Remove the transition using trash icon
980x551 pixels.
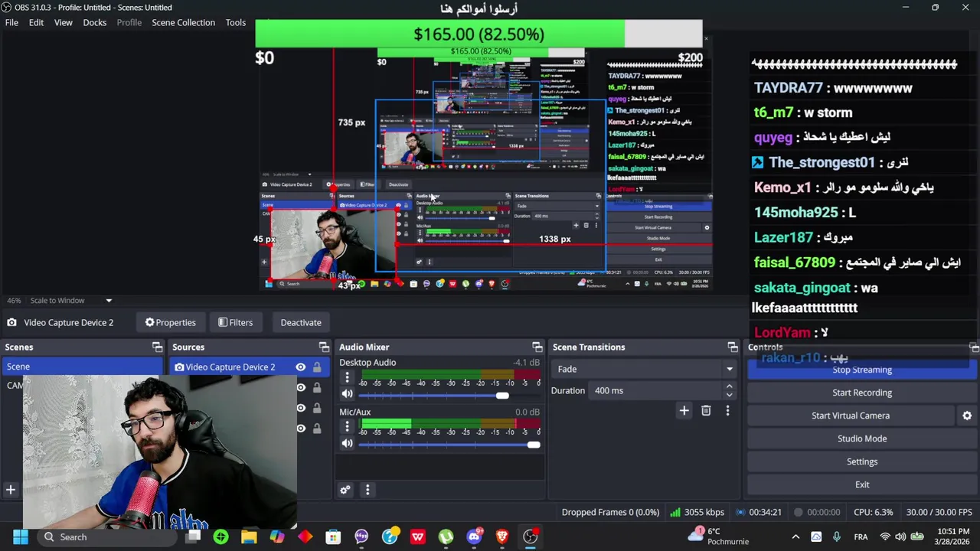(x=706, y=411)
